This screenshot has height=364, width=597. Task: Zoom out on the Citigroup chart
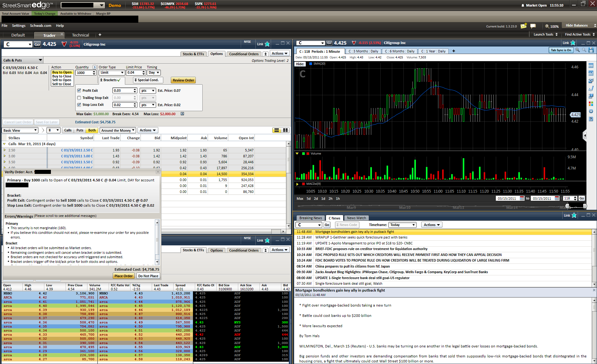pyautogui.click(x=584, y=50)
